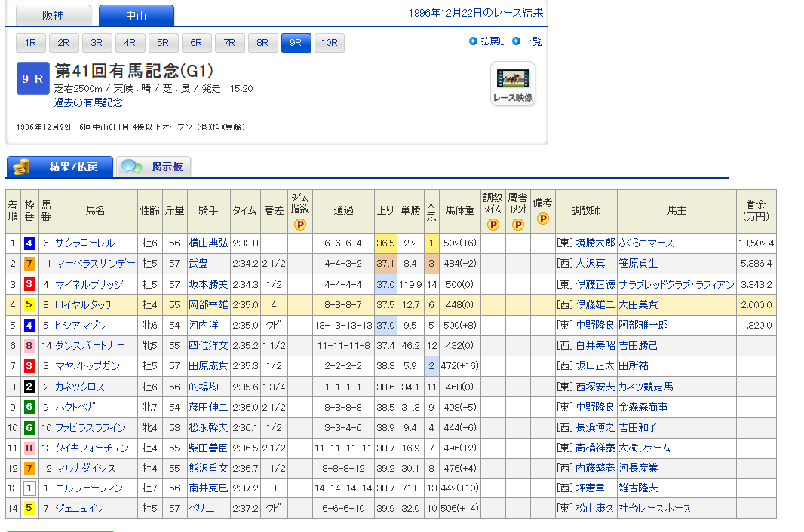Select the 結果/払戻 tab
Viewport: 804px width, 532px height.
(60, 167)
